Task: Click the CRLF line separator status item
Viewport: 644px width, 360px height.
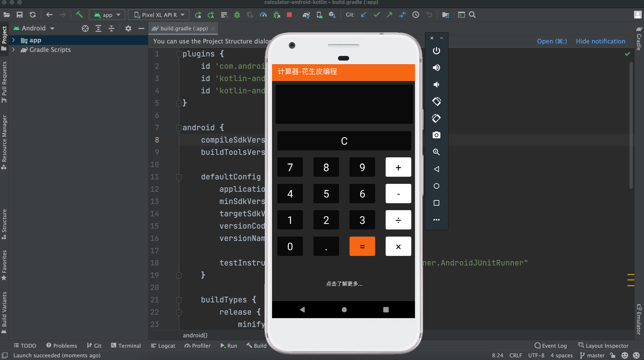Action: tap(515, 355)
